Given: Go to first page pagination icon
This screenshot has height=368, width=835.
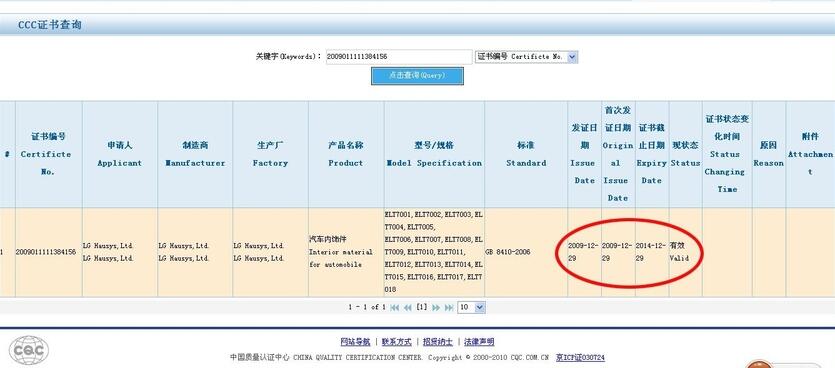Looking at the screenshot, I should [395, 307].
